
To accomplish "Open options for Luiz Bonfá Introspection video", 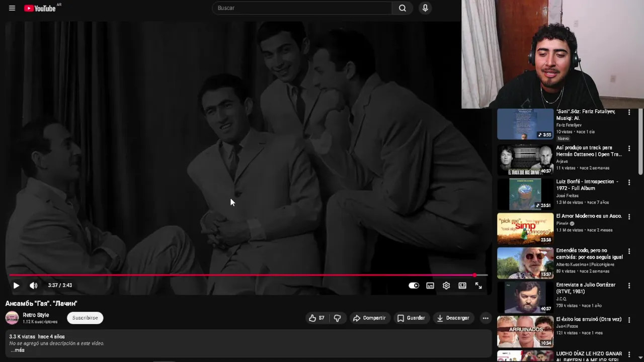I will coord(629,183).
